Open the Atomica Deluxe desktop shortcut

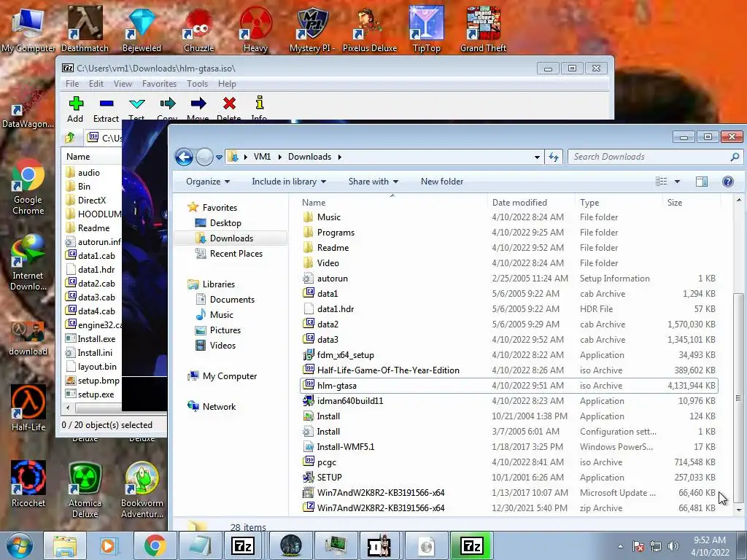85,489
